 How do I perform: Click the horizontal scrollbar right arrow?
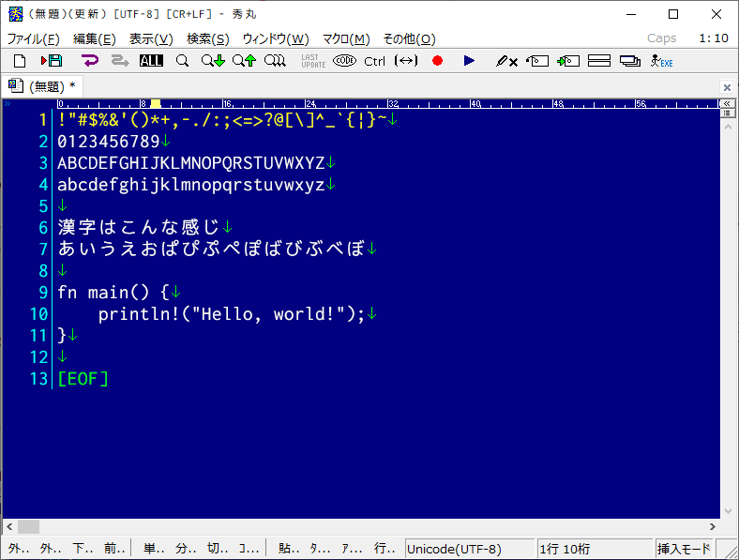tap(712, 526)
